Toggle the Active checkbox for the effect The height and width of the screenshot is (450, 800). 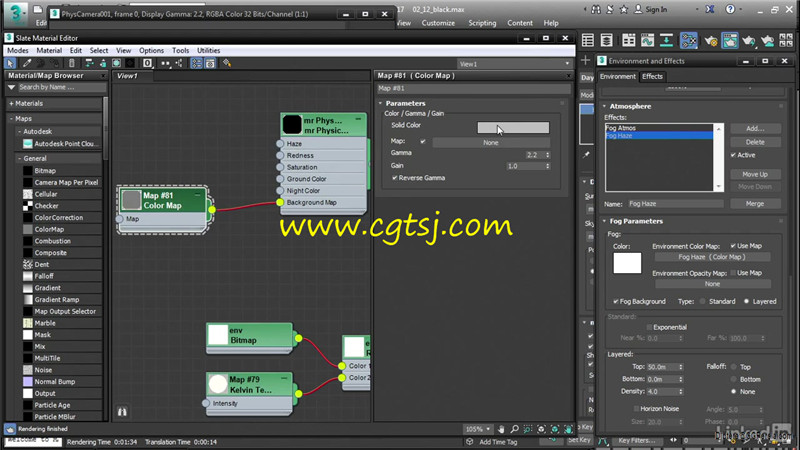tap(733, 155)
